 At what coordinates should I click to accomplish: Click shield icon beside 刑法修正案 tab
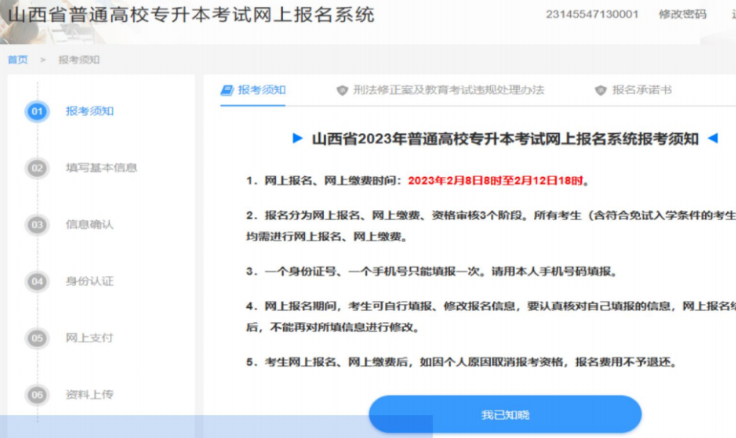[342, 90]
